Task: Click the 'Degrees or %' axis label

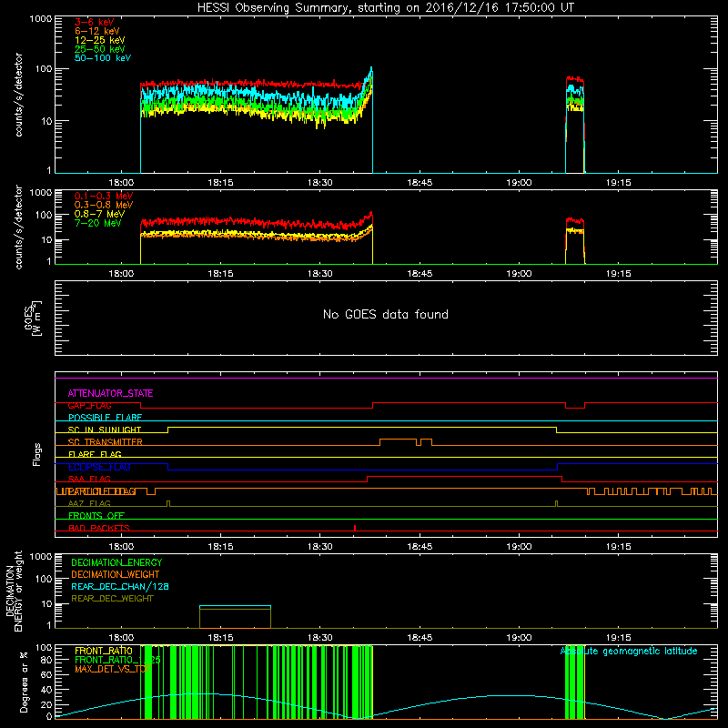Action: pos(24,682)
